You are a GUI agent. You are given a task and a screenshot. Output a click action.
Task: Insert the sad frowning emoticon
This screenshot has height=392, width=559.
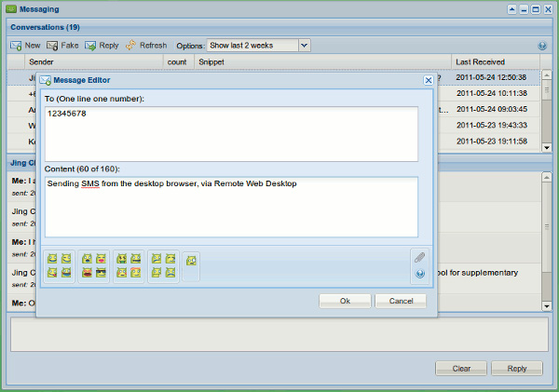pos(170,273)
